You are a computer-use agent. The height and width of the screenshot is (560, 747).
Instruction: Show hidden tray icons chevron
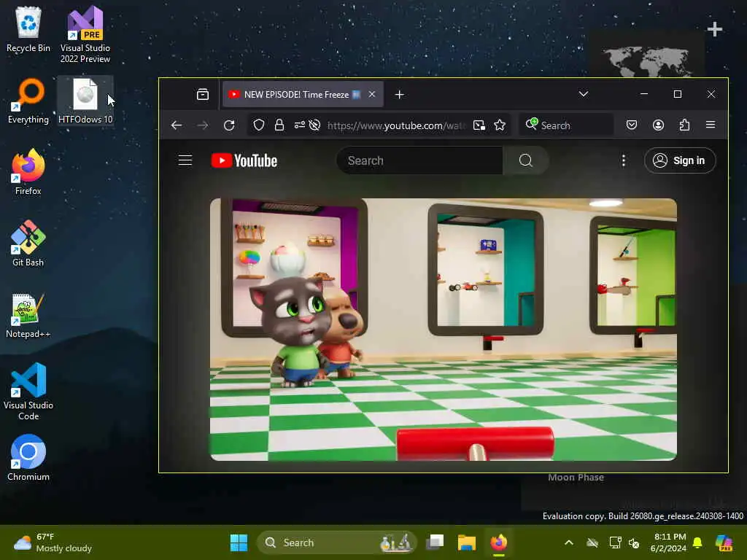click(x=569, y=542)
